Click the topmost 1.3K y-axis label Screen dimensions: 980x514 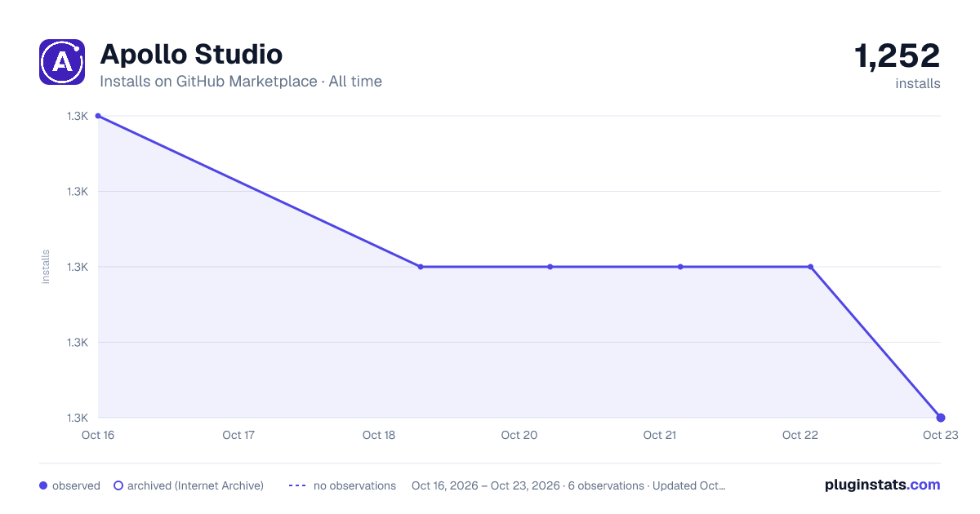[78, 116]
